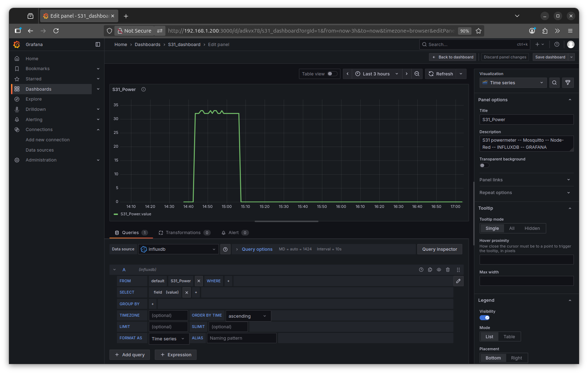Viewport: 588px width, 374px height.
Task: Click the pencil icon to toggle raw query editor
Action: (x=458, y=281)
